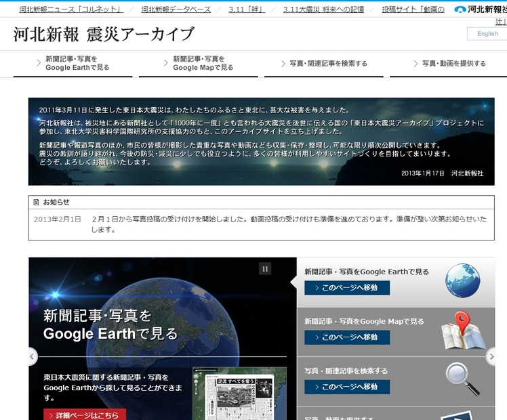This screenshot has height=420, width=507.
Task: Click the slide headline 新聞記事・写真を Google Earthで見る
Action: (110, 324)
